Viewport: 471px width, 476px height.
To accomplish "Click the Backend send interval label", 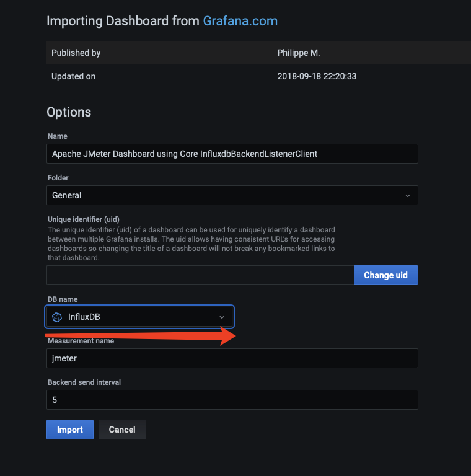I will point(84,382).
